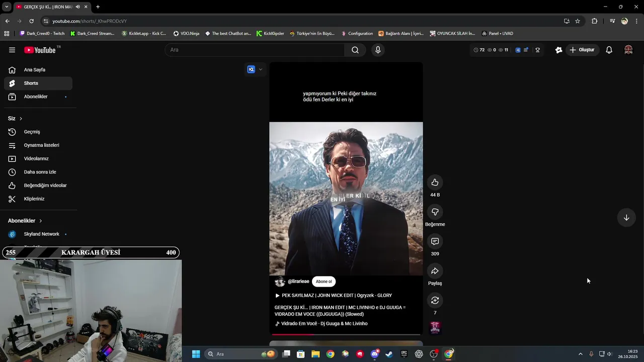Click the vidIQ trophy icon
The width and height of the screenshot is (644, 362).
(x=537, y=50)
